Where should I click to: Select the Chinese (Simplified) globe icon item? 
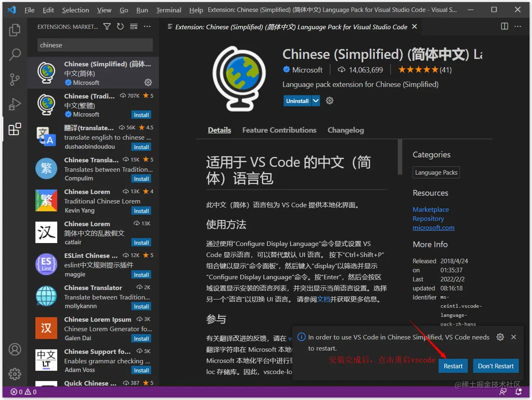pos(46,73)
